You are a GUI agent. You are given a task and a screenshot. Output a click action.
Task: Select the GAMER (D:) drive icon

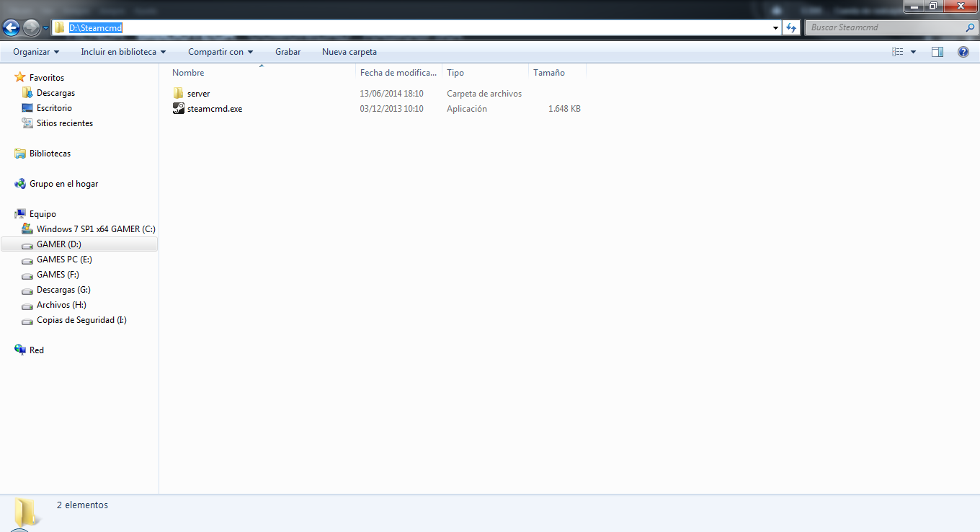pos(27,245)
